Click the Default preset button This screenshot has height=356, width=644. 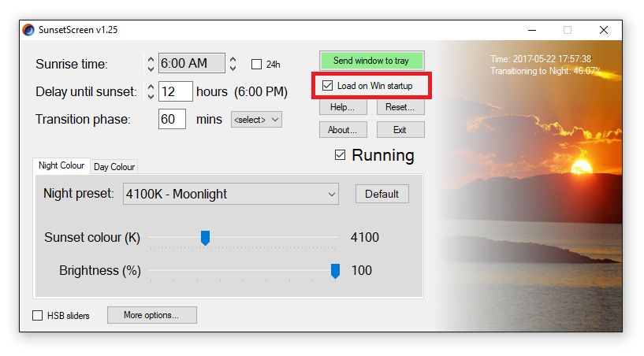click(382, 194)
